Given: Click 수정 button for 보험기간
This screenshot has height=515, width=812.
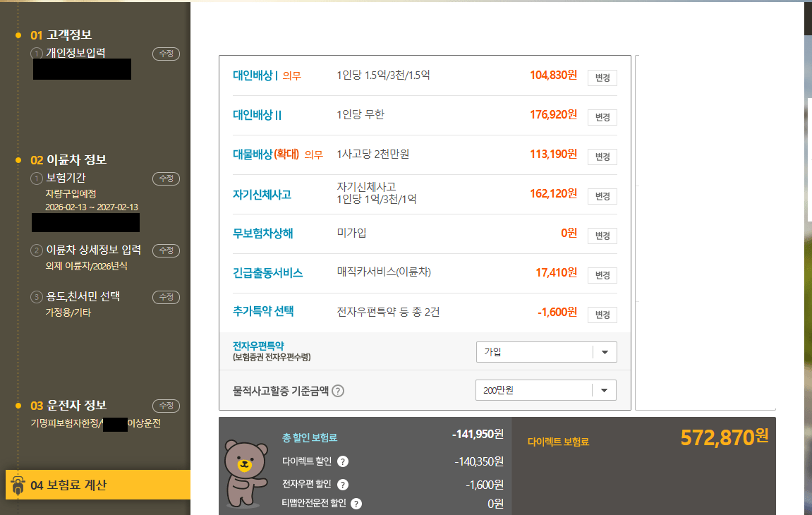Looking at the screenshot, I should (166, 178).
